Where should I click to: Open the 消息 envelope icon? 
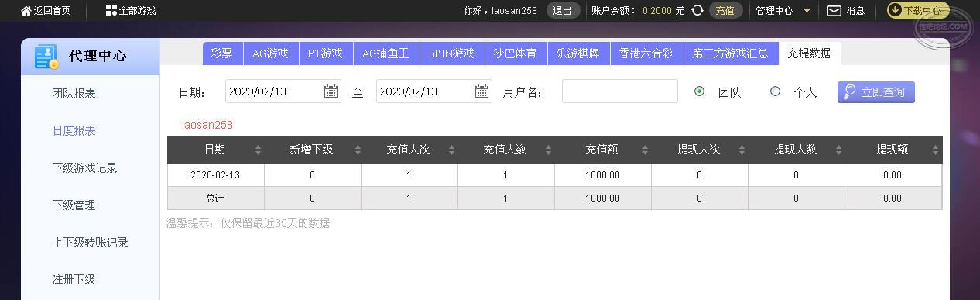point(834,11)
